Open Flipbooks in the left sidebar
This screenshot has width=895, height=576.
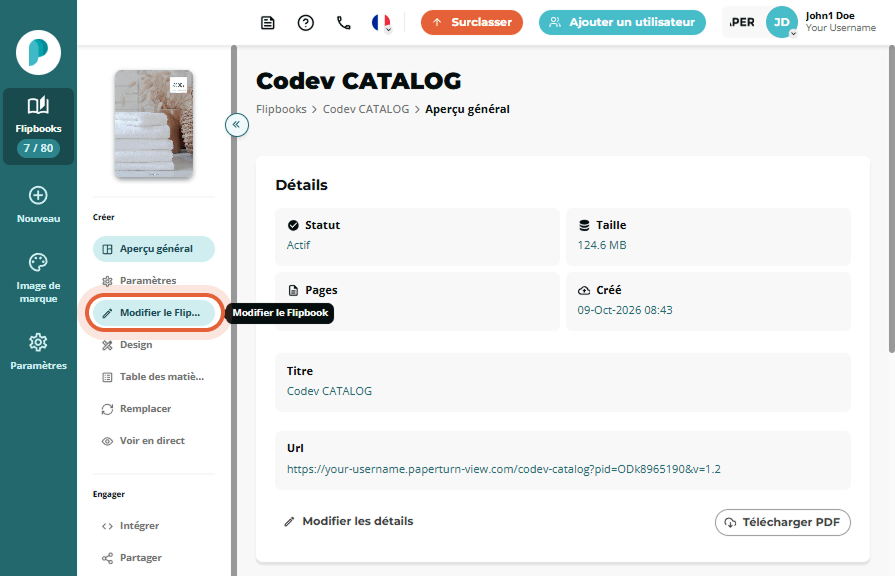tap(38, 126)
